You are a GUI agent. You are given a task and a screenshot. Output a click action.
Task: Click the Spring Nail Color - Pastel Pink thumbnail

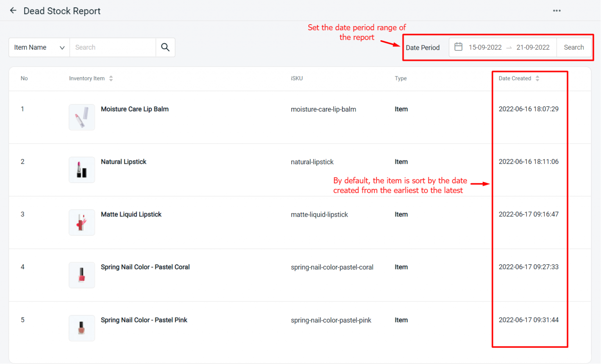82,328
